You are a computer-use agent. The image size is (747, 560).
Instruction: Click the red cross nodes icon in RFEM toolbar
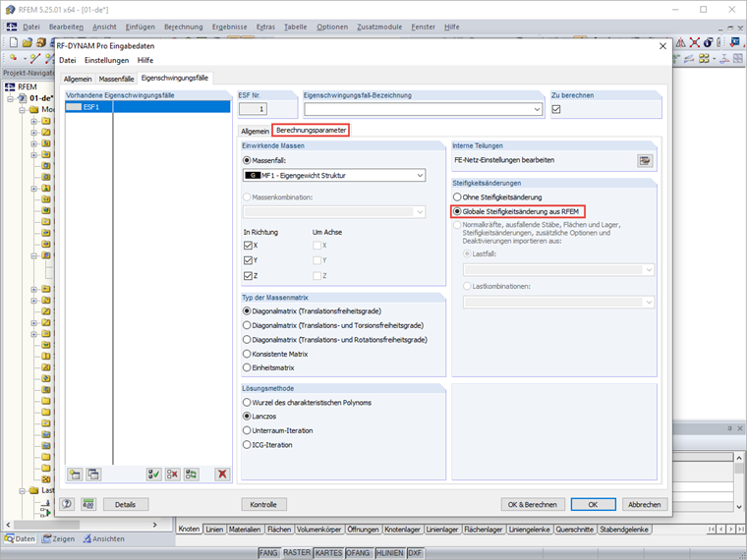coord(695,42)
